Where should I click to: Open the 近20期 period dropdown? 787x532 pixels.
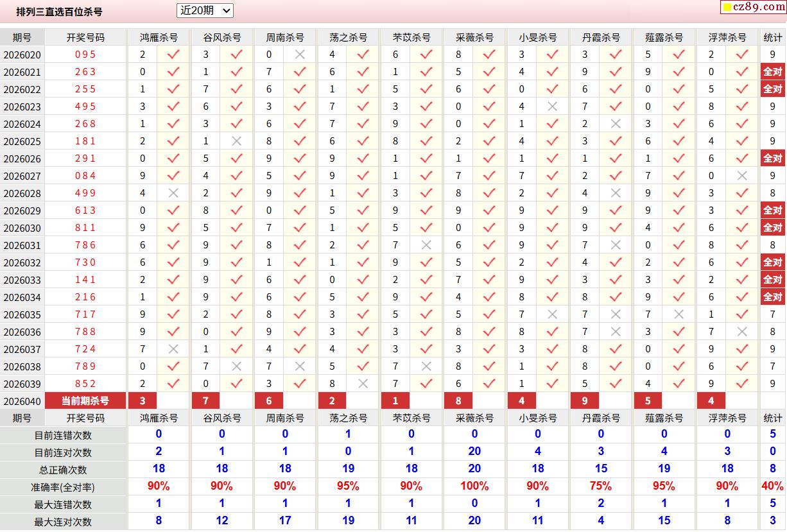coord(205,10)
